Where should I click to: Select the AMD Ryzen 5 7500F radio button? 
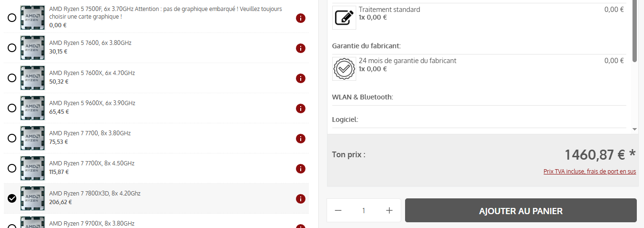pos(12,18)
